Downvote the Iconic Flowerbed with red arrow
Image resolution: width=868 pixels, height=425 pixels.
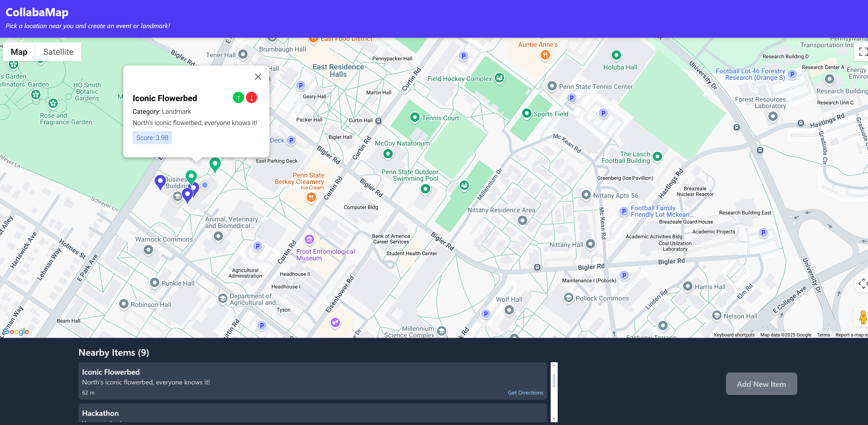click(251, 98)
